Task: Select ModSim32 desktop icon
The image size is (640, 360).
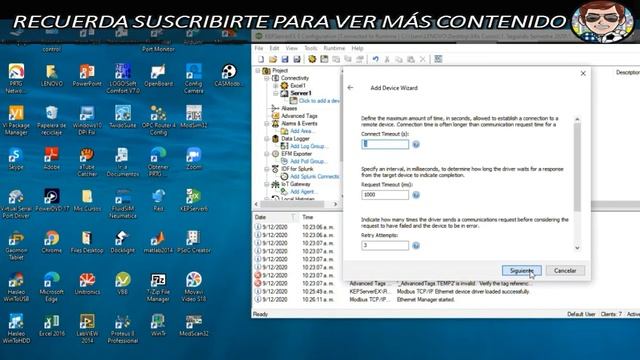Action: coord(193,117)
